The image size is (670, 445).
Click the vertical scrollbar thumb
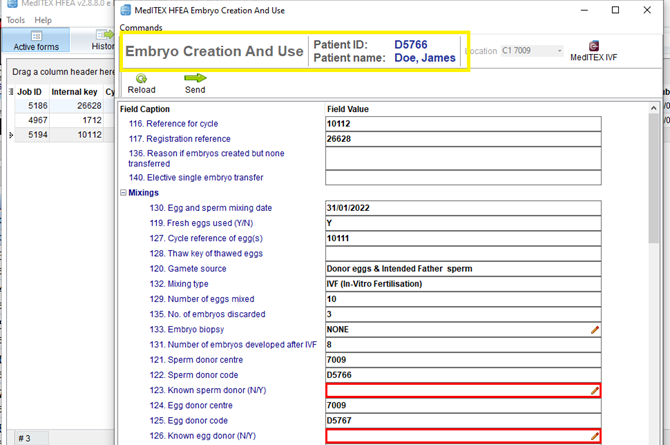(653, 178)
